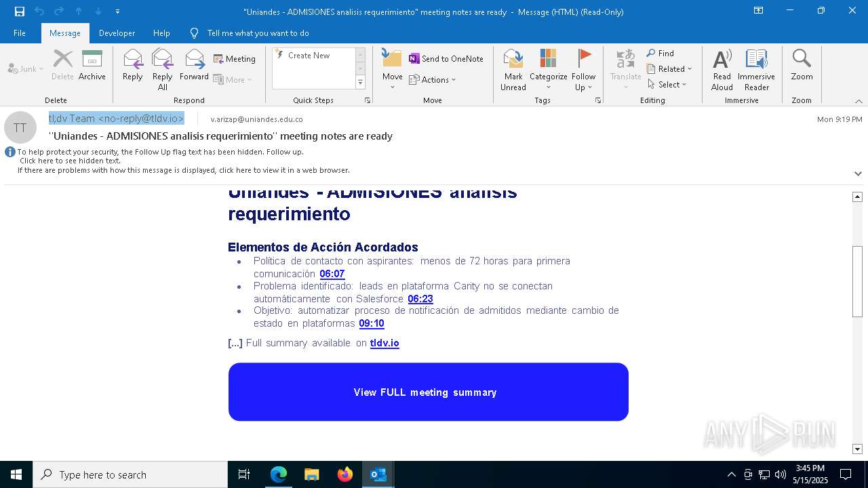Click the Windows taskbar search box
This screenshot has width=868, height=488.
pyautogui.click(x=130, y=474)
